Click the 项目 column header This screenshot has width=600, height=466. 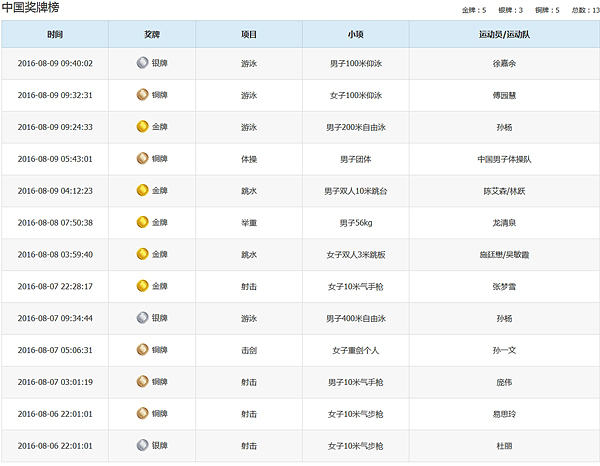click(249, 34)
